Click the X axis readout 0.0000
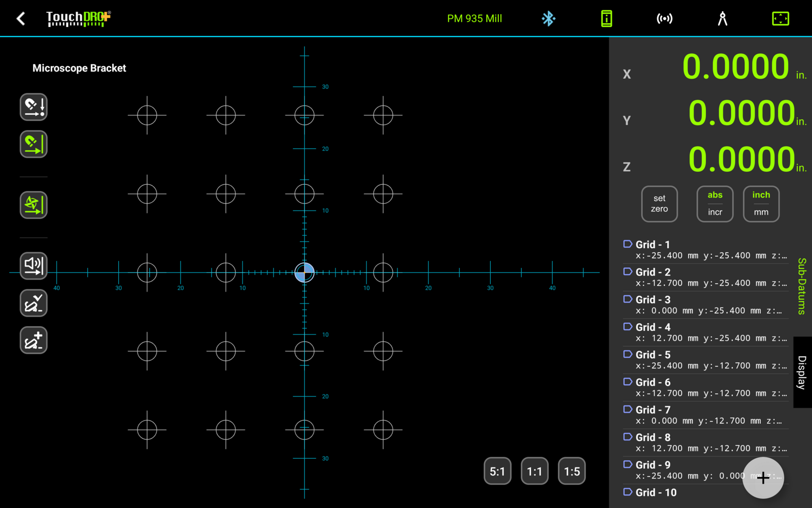Image resolution: width=812 pixels, height=508 pixels. [x=735, y=66]
